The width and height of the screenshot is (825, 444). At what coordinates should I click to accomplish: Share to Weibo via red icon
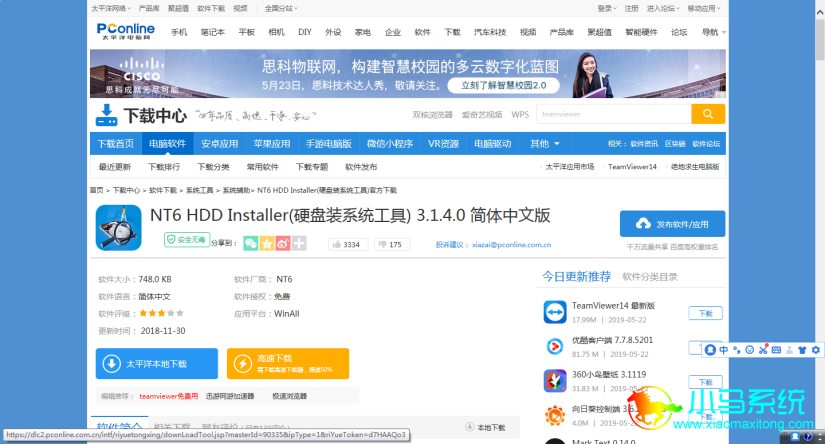[283, 244]
